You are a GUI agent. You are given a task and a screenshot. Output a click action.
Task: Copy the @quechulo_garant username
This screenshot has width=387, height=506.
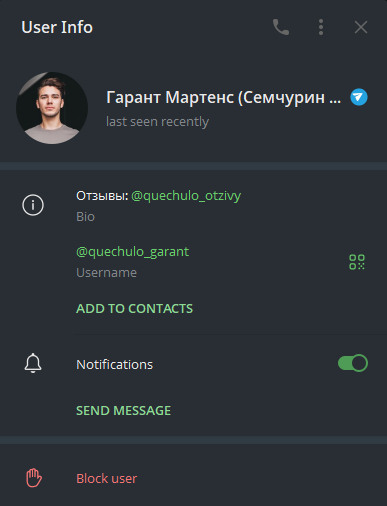click(132, 252)
